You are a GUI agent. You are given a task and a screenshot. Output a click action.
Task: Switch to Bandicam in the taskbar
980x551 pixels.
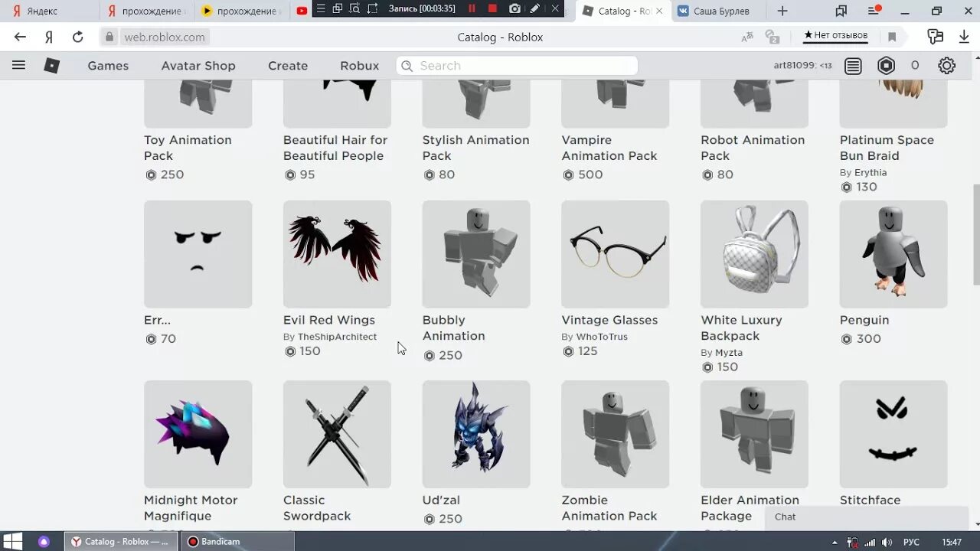237,541
